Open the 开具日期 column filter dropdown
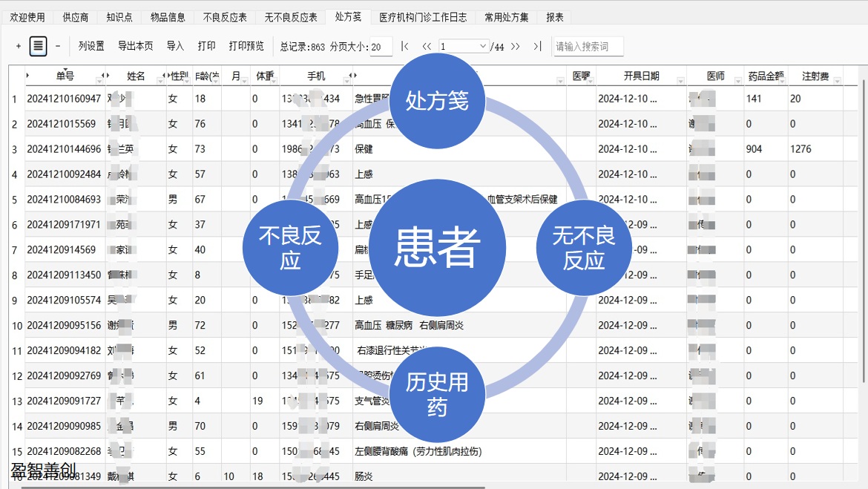868x489 pixels. [680, 80]
